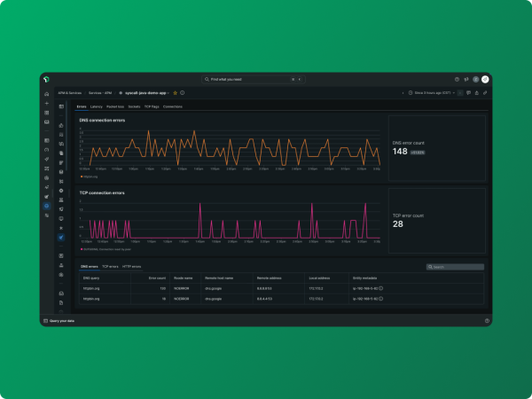The image size is (532, 399).
Task: Switch to the Latency tab
Action: point(97,106)
